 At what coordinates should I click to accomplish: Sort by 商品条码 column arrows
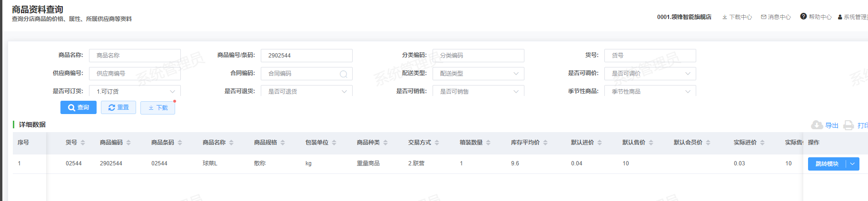click(x=180, y=143)
